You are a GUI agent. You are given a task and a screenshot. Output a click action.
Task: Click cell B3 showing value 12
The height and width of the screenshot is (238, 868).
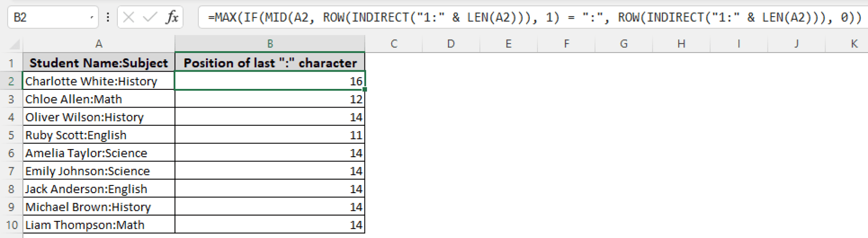click(x=270, y=99)
